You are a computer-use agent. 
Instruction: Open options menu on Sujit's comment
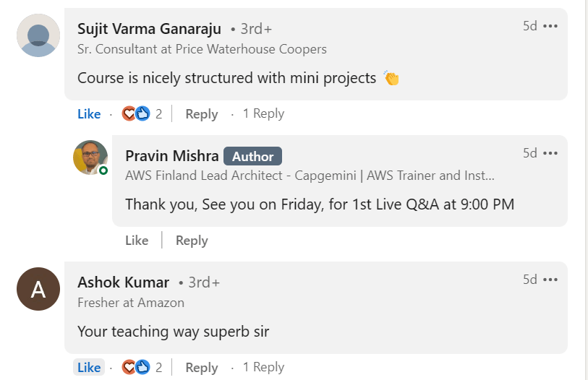550,26
